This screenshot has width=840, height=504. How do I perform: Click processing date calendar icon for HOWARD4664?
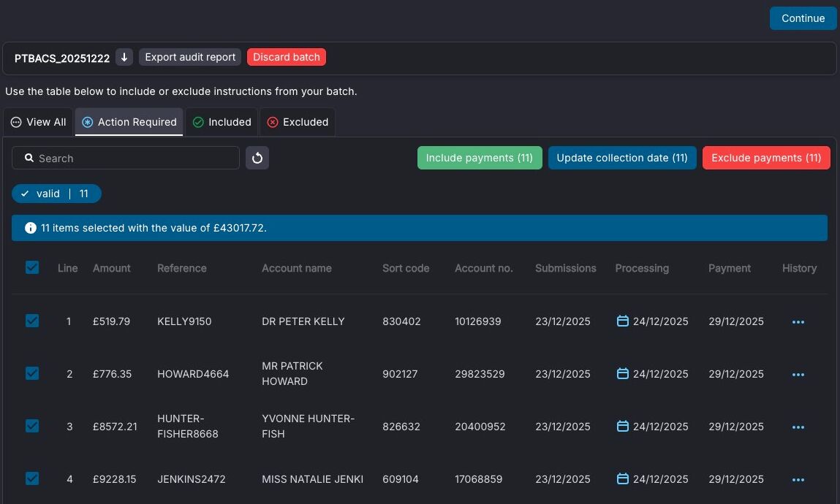622,373
